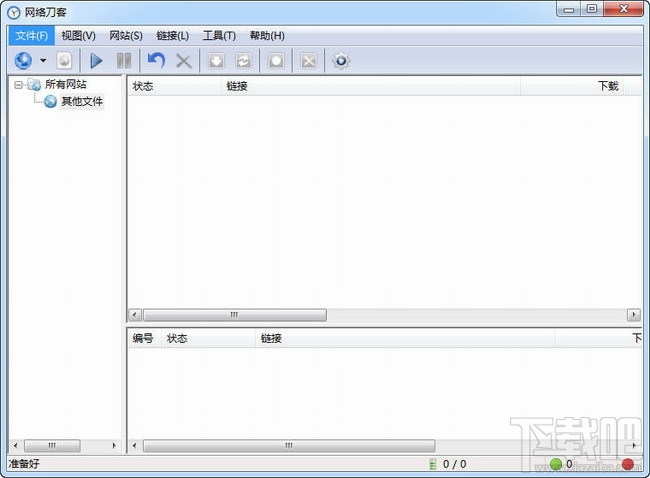Minimize the 网络刀客 window
Viewport: 650px width, 478px height.
tap(569, 9)
